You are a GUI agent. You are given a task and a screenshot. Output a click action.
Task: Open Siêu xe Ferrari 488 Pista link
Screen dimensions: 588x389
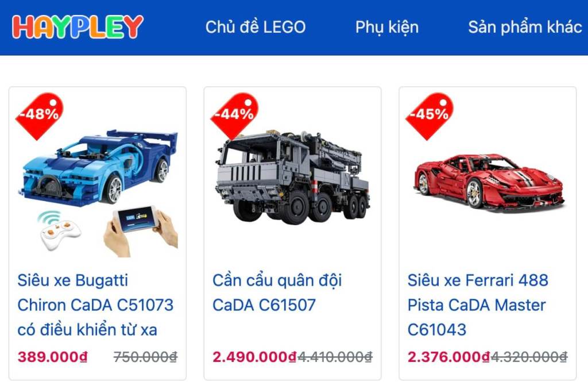pos(478,305)
